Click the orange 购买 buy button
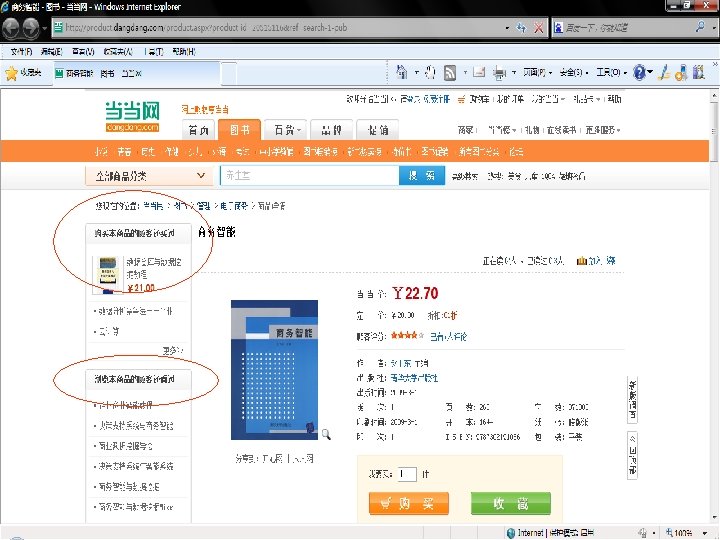The width and height of the screenshot is (720, 540). click(409, 503)
